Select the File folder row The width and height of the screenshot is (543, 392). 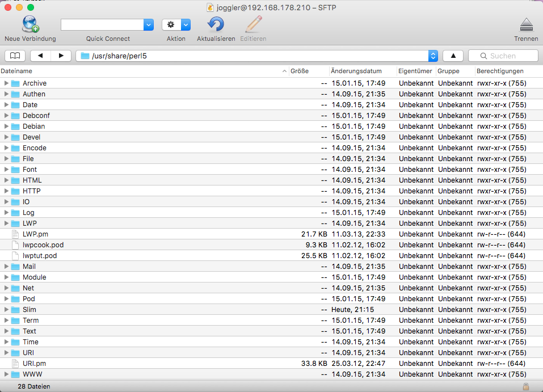(x=271, y=159)
